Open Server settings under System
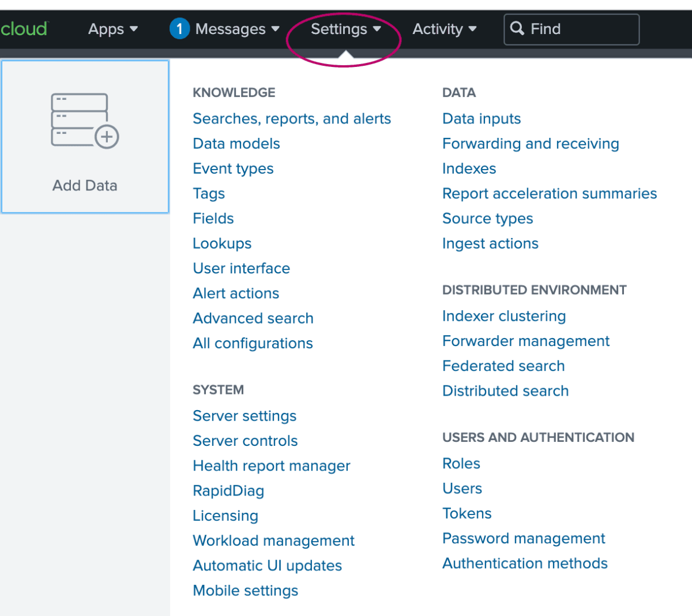Viewport: 692px width, 616px height. tap(245, 416)
